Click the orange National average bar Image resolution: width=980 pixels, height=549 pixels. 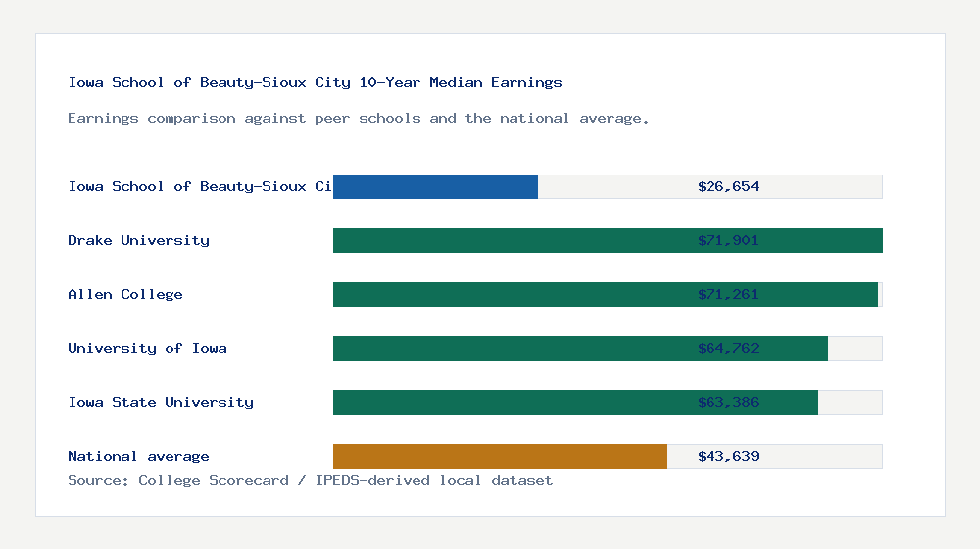(500, 457)
